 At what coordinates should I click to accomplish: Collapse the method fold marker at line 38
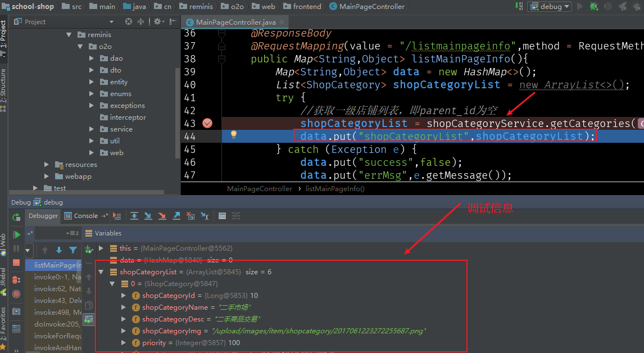(221, 59)
